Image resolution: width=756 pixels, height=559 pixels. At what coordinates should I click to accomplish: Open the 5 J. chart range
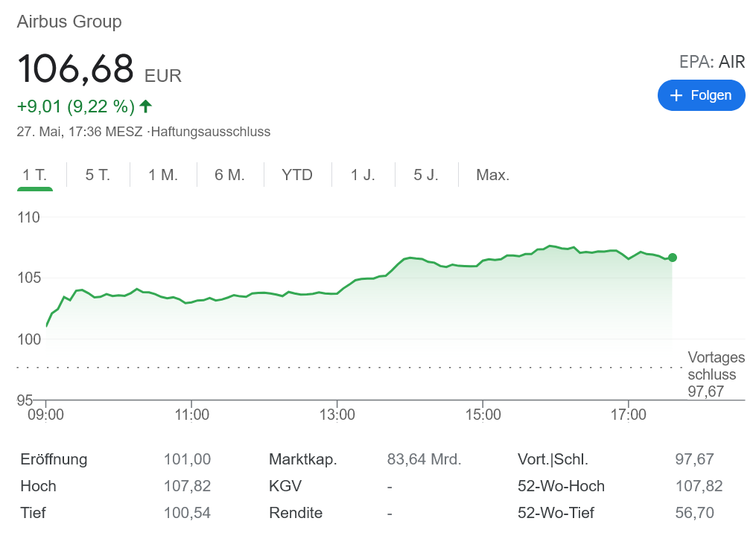[426, 175]
